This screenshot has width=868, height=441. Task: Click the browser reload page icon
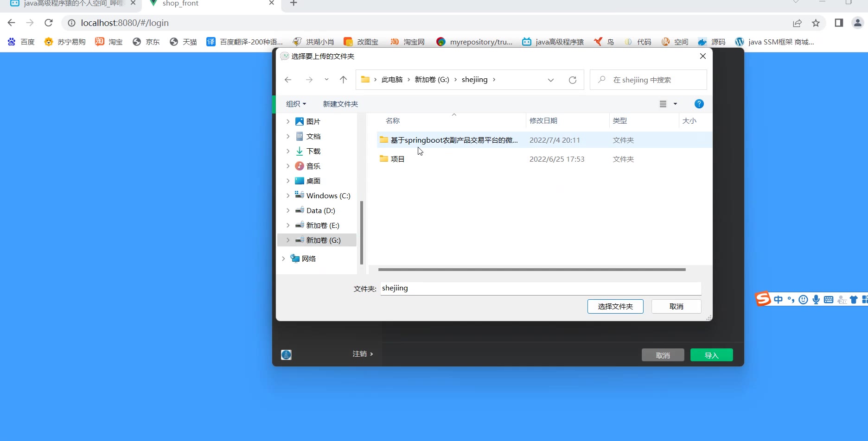point(49,23)
